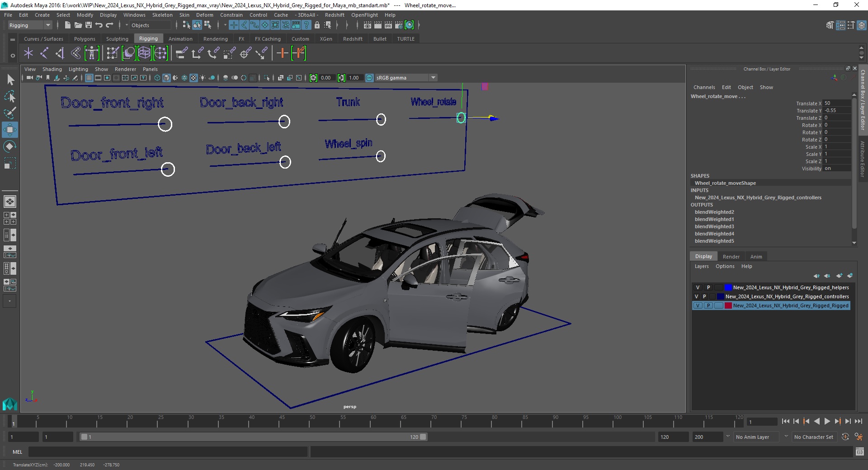Select the Rotate tool in the toolbox
The image size is (868, 470).
[10, 146]
